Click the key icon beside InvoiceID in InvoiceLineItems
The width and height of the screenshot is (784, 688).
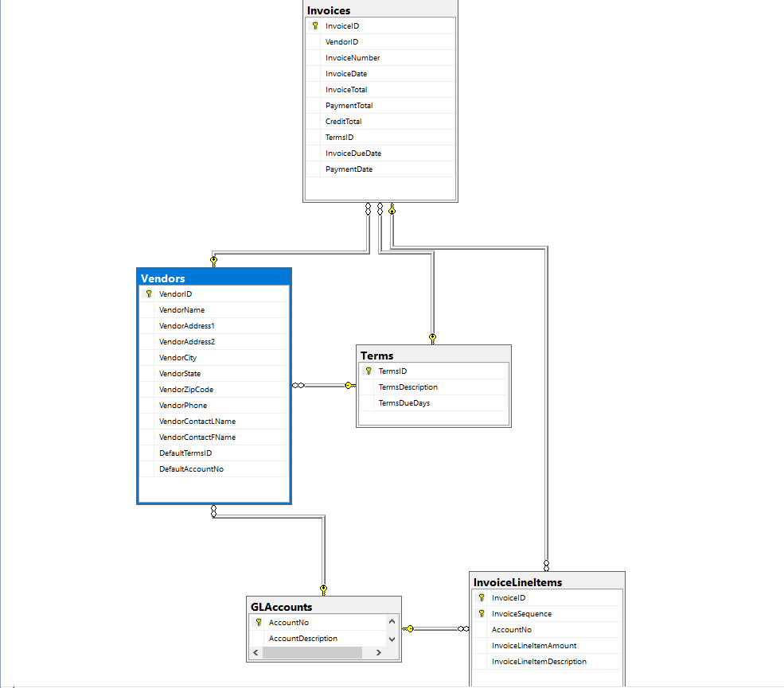(481, 597)
